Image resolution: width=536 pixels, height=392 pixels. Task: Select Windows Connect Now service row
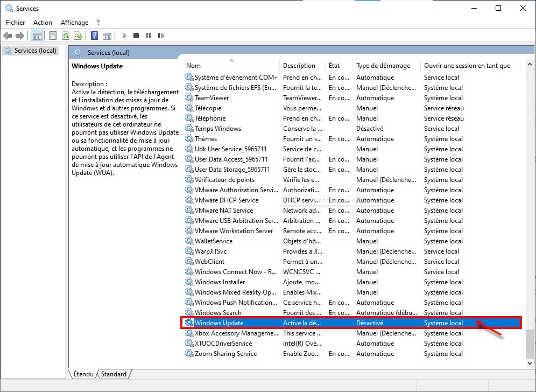tap(351, 271)
